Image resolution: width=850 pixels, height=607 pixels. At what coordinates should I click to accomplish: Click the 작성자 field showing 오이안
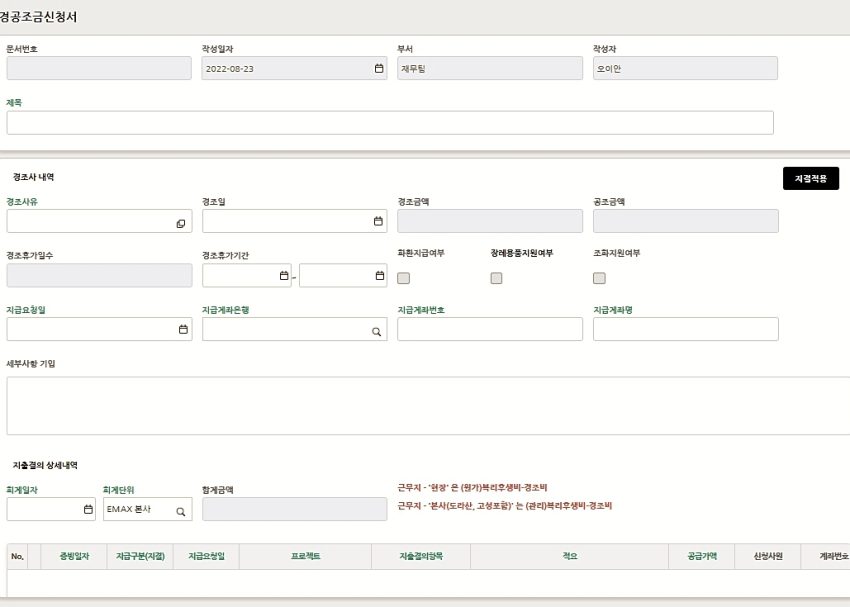[x=685, y=68]
